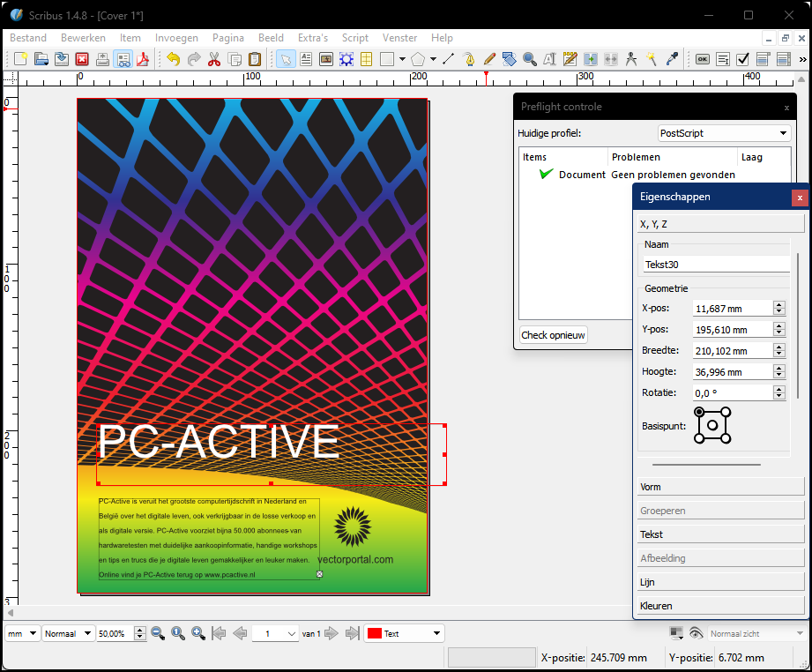
Task: Open the Pagina menu
Action: coord(227,38)
